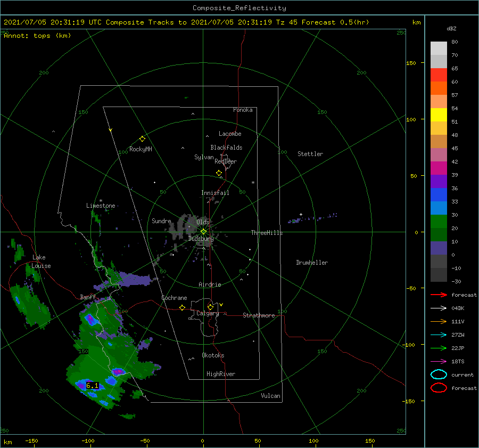
Task: Click the UTC Composite Tracks timestamp header
Action: coord(186,22)
